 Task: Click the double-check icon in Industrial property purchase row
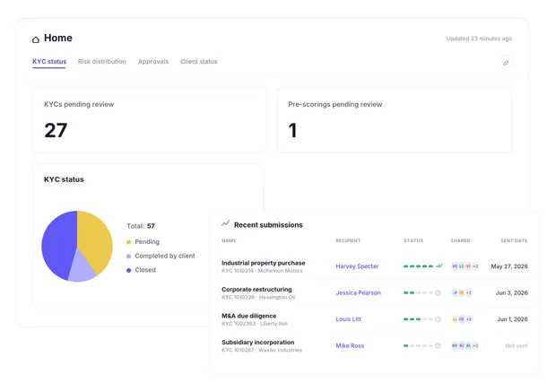pos(439,266)
